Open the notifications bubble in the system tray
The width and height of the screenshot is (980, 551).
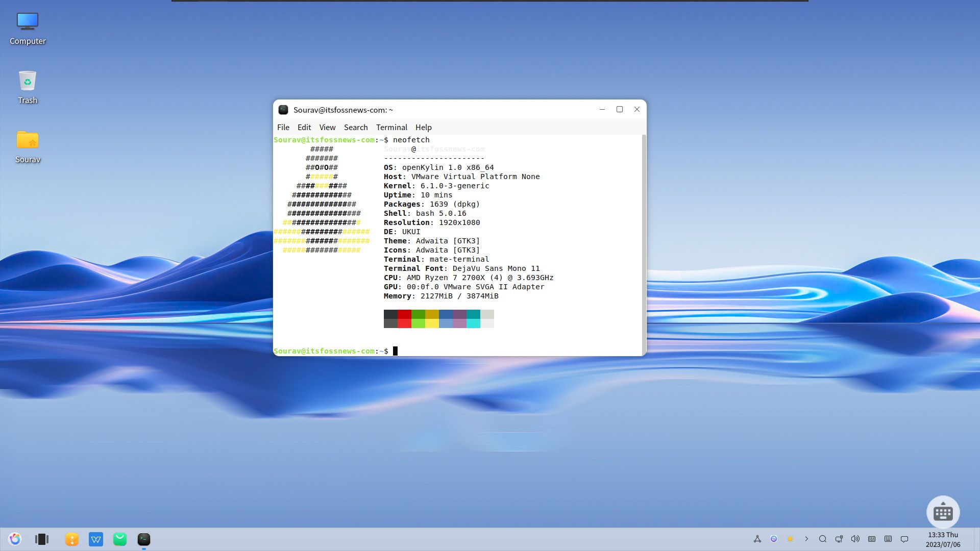tap(905, 539)
